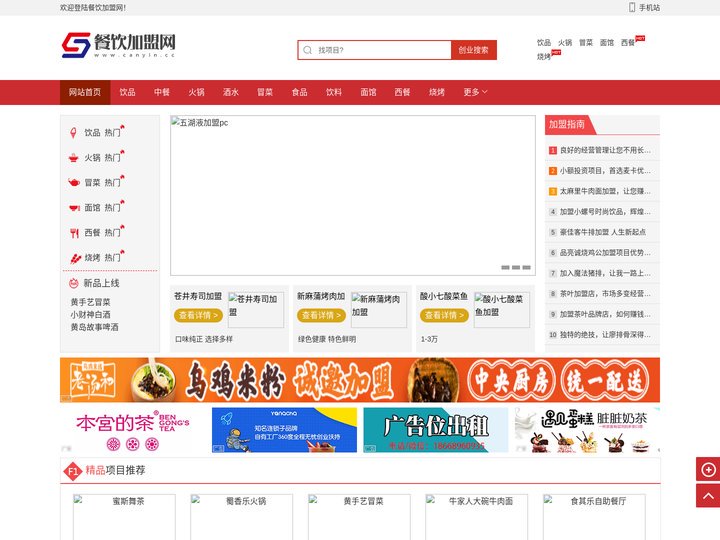Click the back-to-top arrow button

(x=708, y=495)
